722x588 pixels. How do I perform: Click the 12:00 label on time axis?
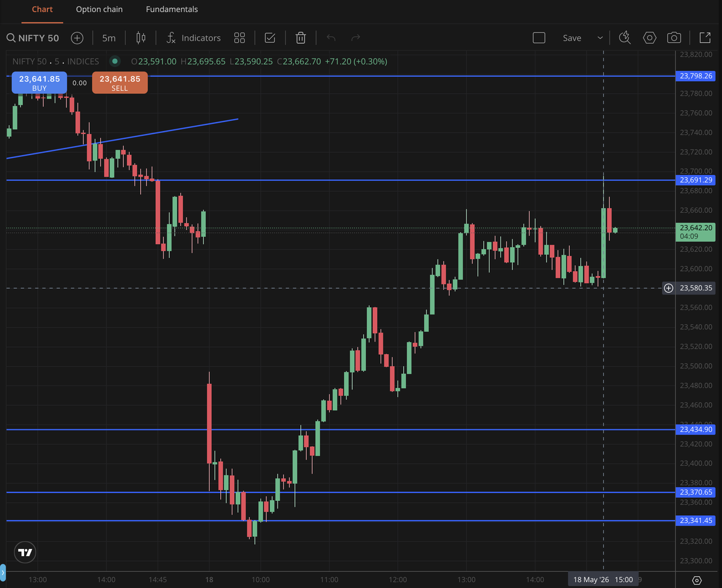click(398, 580)
